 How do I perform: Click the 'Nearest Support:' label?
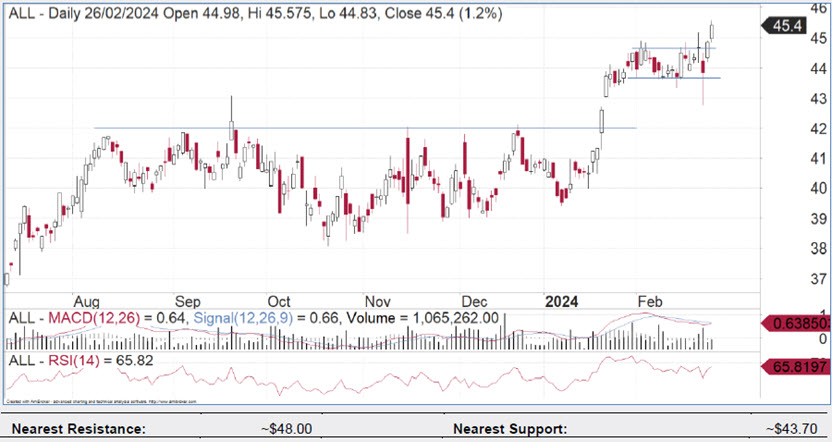click(510, 429)
